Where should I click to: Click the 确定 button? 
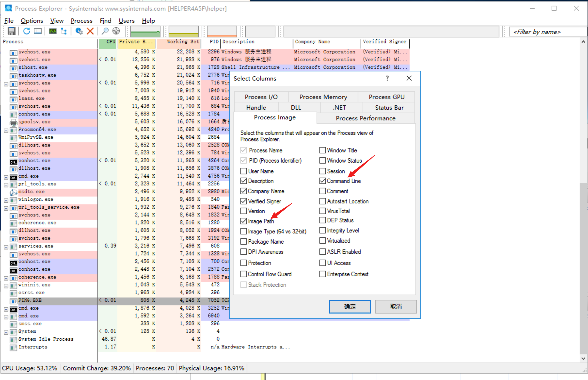pyautogui.click(x=350, y=306)
